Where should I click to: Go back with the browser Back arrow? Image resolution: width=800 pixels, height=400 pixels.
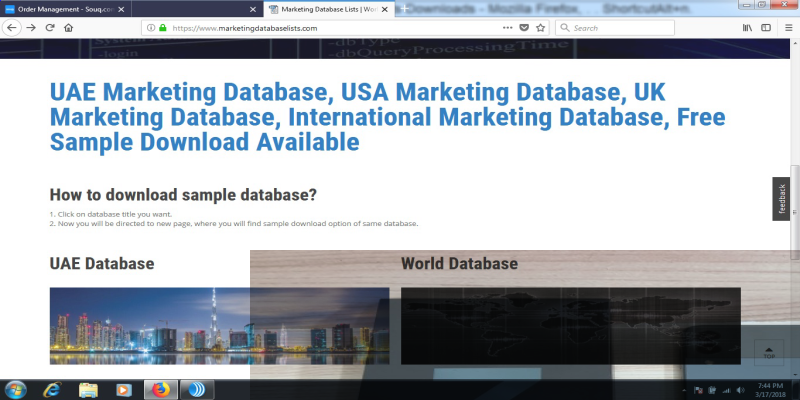tap(12, 28)
